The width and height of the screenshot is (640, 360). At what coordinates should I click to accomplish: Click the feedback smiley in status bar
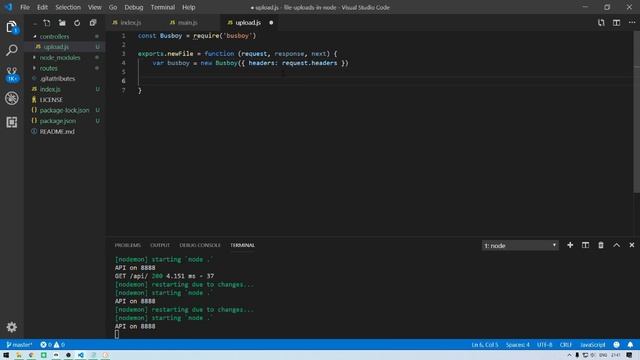pyautogui.click(x=616, y=345)
